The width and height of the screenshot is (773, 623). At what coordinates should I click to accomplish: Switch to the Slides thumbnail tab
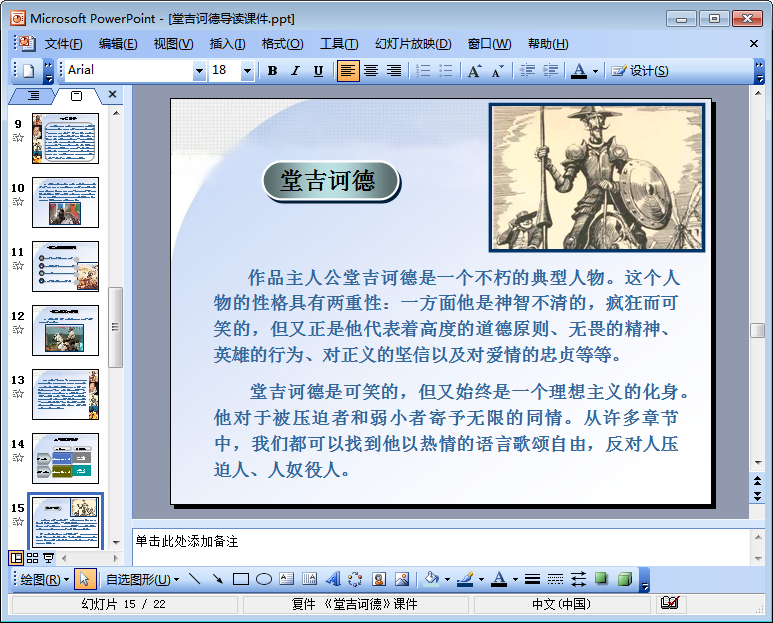coord(76,96)
